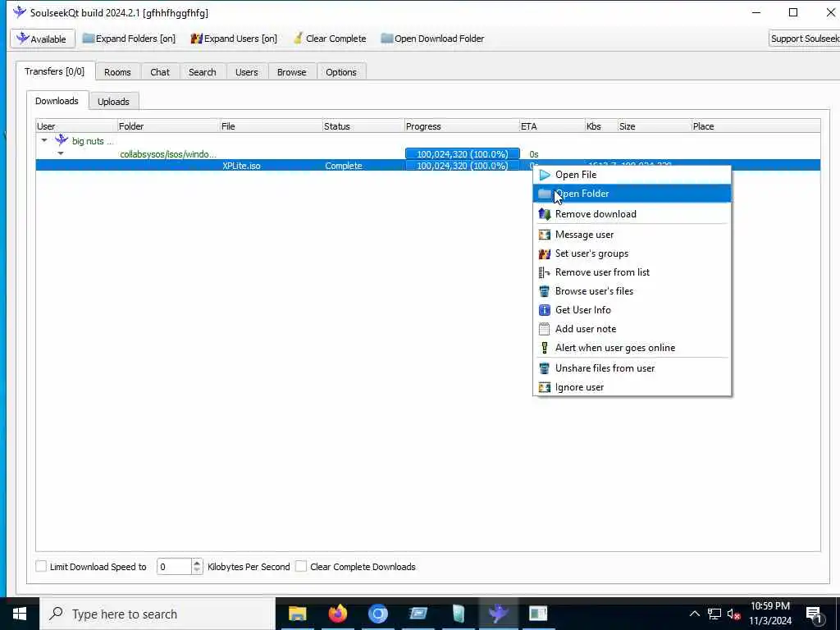Click the XPLite.iso file name

point(241,166)
